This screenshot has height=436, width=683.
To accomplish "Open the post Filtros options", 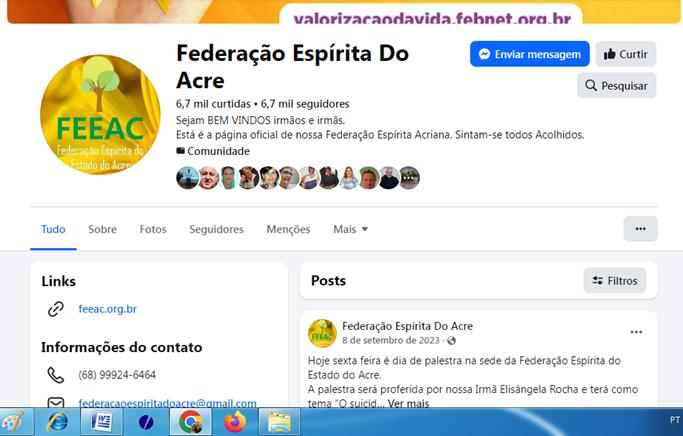I will 615,281.
